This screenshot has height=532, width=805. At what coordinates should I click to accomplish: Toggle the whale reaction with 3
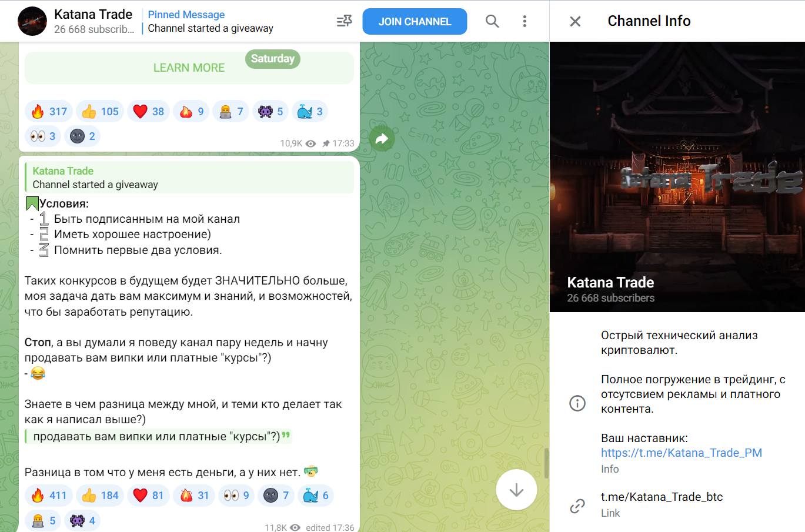pyautogui.click(x=309, y=111)
